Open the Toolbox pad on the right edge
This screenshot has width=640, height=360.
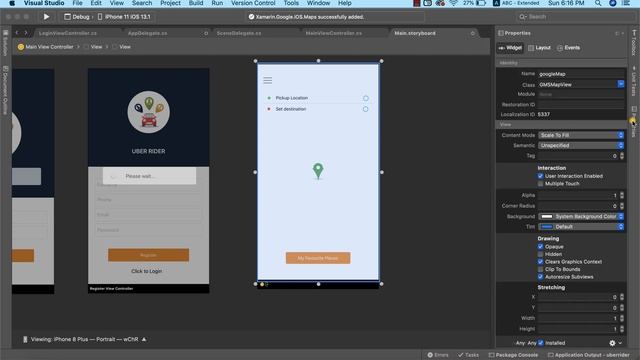coord(634,42)
